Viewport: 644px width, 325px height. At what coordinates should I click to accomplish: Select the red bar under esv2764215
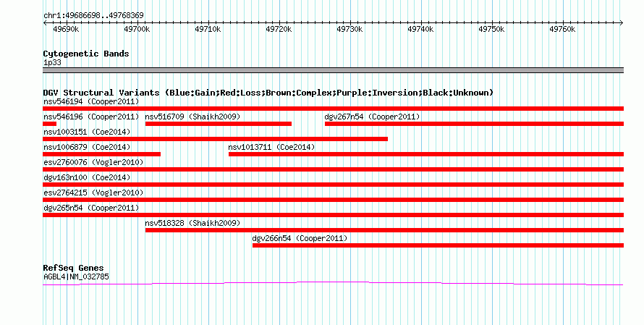tap(333, 200)
